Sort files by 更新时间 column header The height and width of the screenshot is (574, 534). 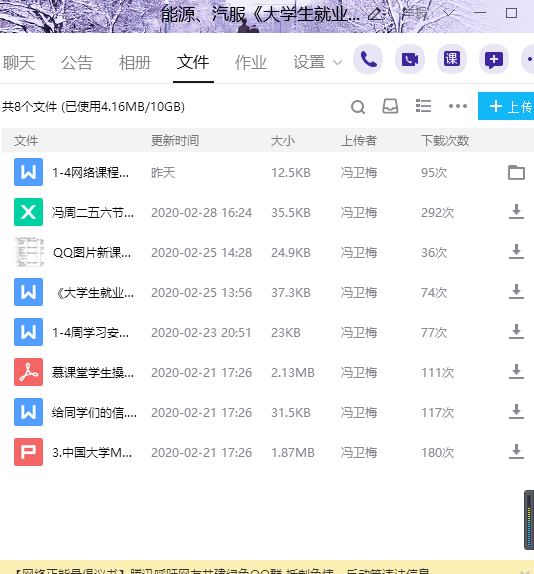click(x=175, y=141)
